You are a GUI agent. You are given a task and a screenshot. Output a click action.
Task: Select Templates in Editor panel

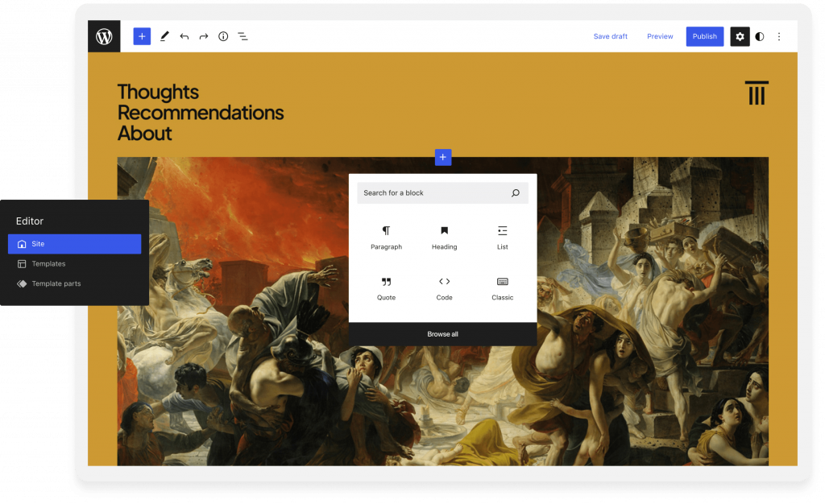pos(48,264)
